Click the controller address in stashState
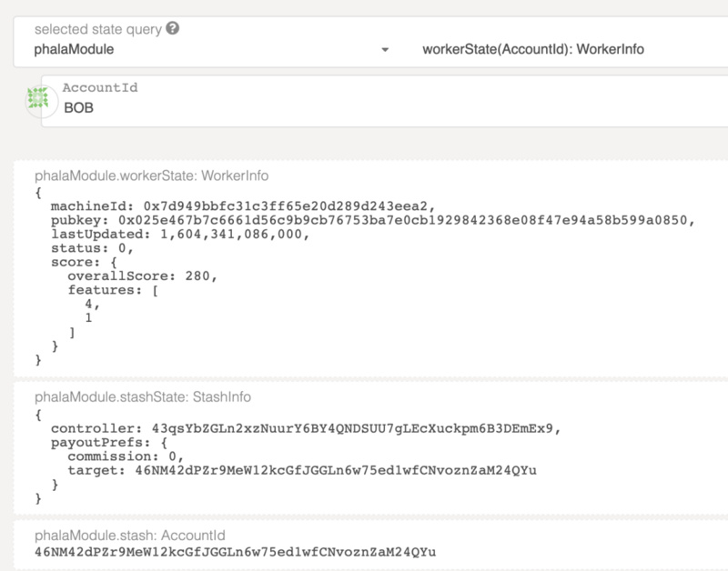This screenshot has height=571, width=728. tap(352, 428)
